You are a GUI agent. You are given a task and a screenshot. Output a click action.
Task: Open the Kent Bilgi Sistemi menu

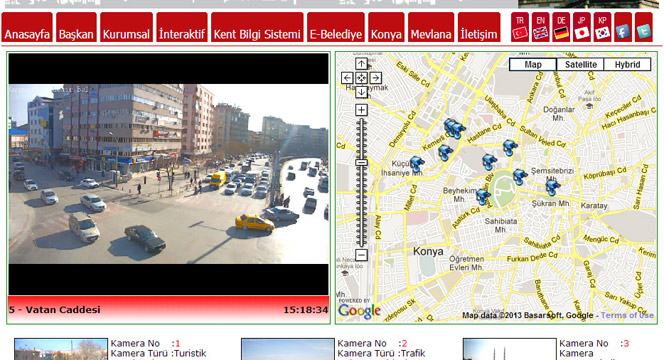257,27
